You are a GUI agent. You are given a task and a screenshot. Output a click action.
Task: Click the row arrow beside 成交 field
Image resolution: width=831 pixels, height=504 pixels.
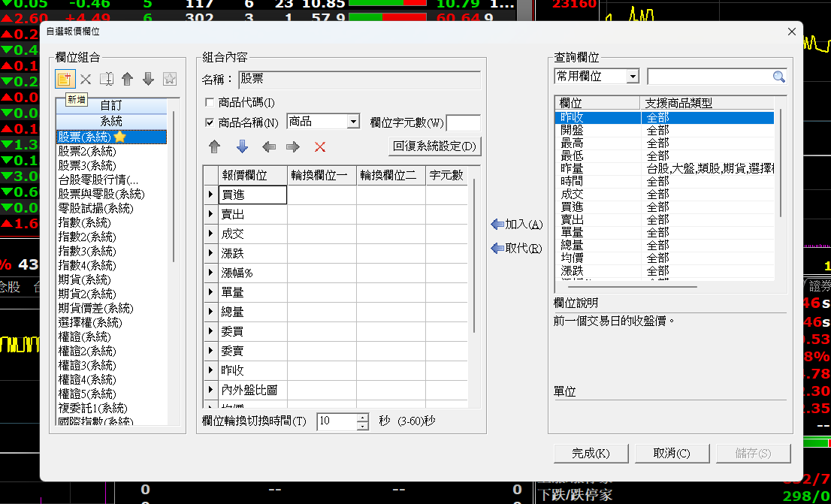pos(210,234)
